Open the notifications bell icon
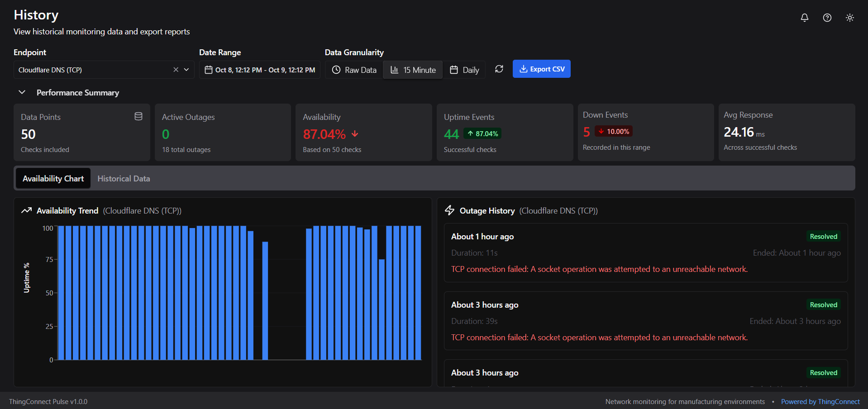 pos(804,18)
